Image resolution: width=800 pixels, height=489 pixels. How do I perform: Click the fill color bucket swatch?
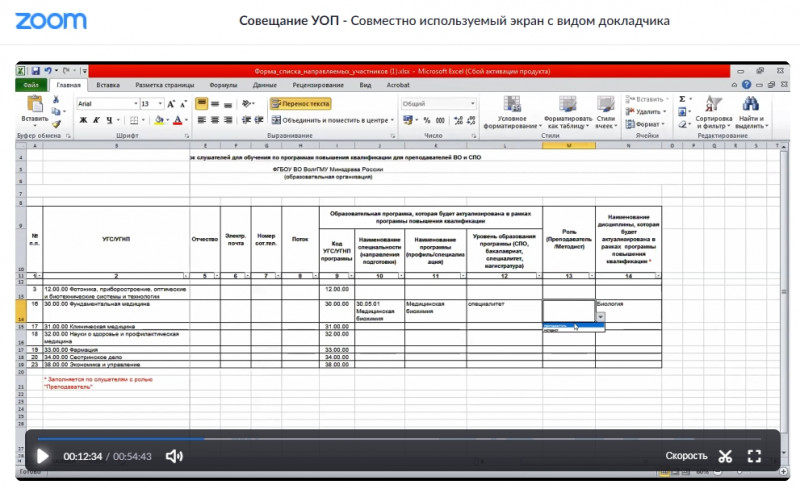click(x=159, y=120)
